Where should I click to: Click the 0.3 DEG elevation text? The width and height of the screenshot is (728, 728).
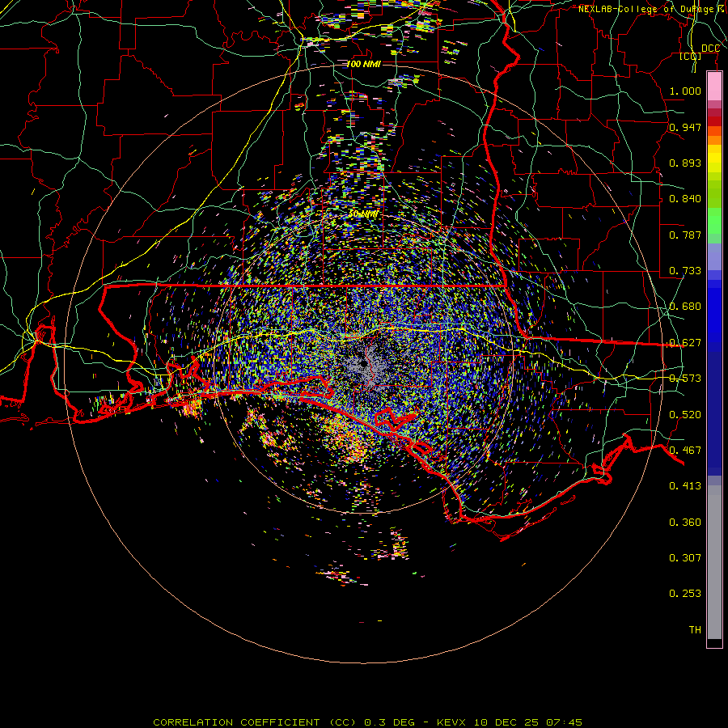click(x=391, y=722)
